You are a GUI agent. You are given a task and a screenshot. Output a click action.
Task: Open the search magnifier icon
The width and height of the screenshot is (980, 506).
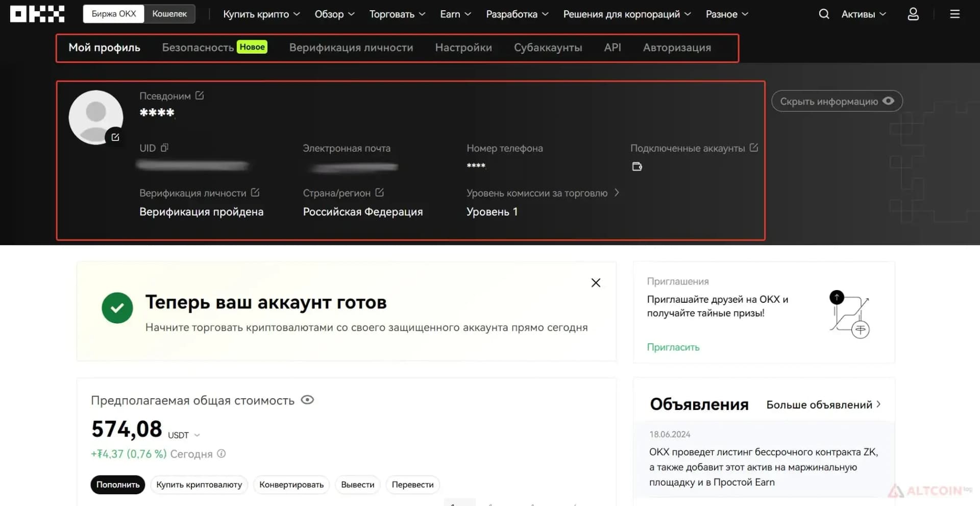(x=824, y=14)
